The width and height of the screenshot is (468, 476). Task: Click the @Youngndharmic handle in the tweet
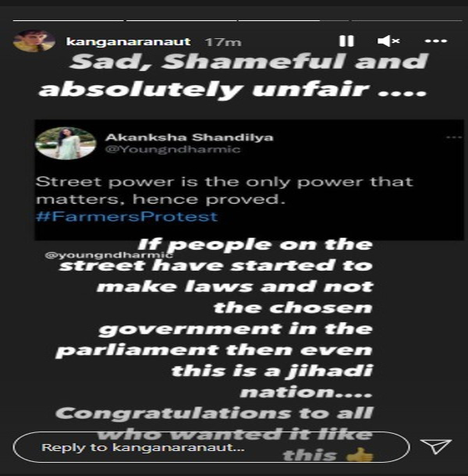[x=172, y=149]
